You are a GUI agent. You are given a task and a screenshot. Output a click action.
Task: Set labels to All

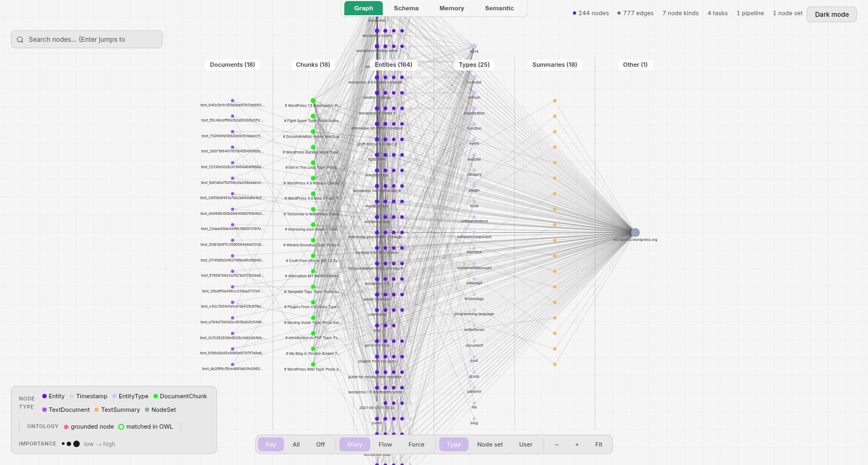(296, 444)
